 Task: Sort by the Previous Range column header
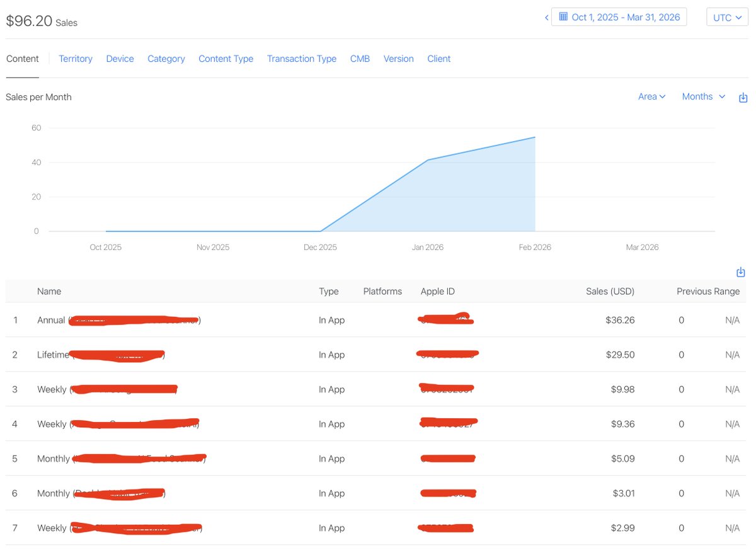click(x=708, y=291)
